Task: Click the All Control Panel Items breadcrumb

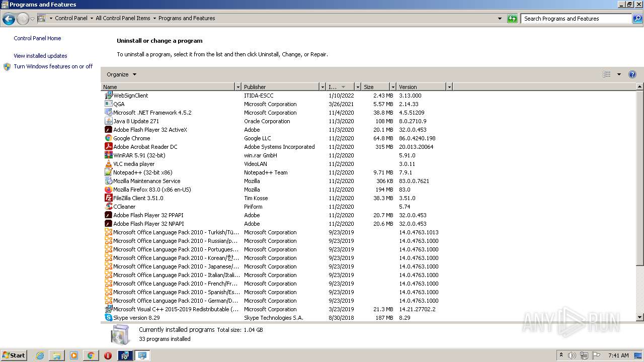Action: (123, 18)
